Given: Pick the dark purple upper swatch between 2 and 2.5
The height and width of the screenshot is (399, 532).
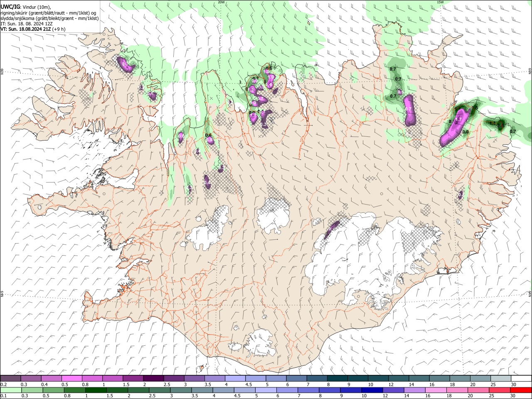Looking at the screenshot, I should (153, 379).
